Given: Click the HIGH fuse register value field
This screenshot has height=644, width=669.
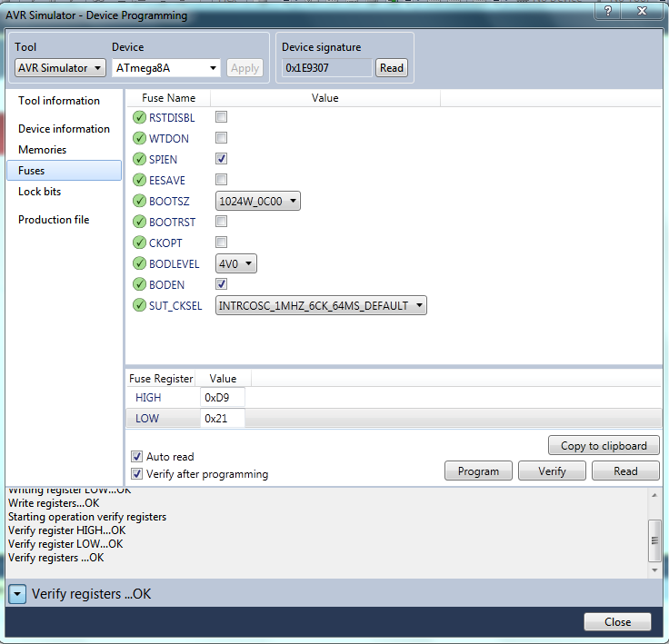Looking at the screenshot, I should coord(223,398).
